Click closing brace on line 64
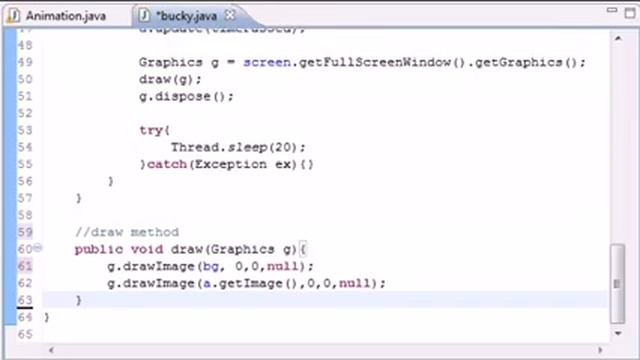The width and height of the screenshot is (640, 360). [x=47, y=317]
